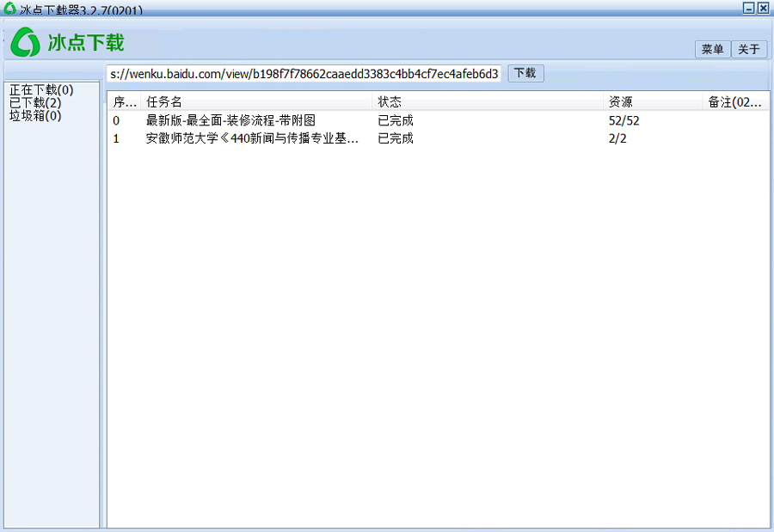Open the 关于 about dialog

click(749, 50)
